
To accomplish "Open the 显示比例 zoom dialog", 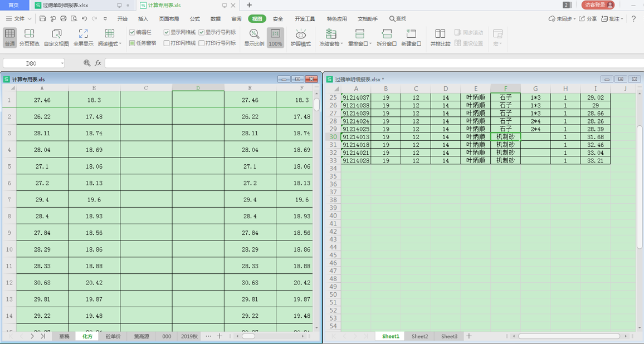I will (x=254, y=37).
